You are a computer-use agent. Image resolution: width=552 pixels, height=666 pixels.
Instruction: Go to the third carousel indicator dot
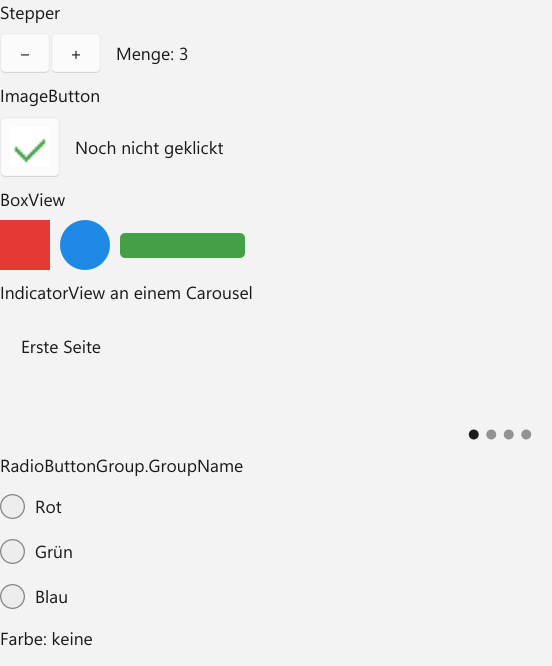click(x=509, y=435)
